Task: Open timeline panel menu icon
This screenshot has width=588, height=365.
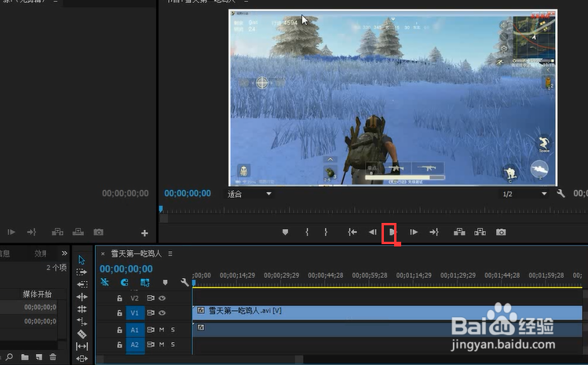Action: (170, 254)
